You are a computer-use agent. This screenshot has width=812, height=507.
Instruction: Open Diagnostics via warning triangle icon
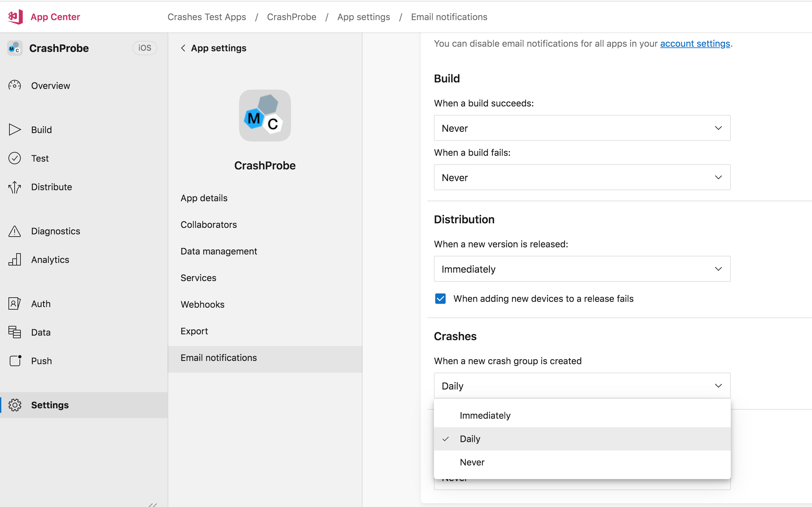[x=15, y=231]
